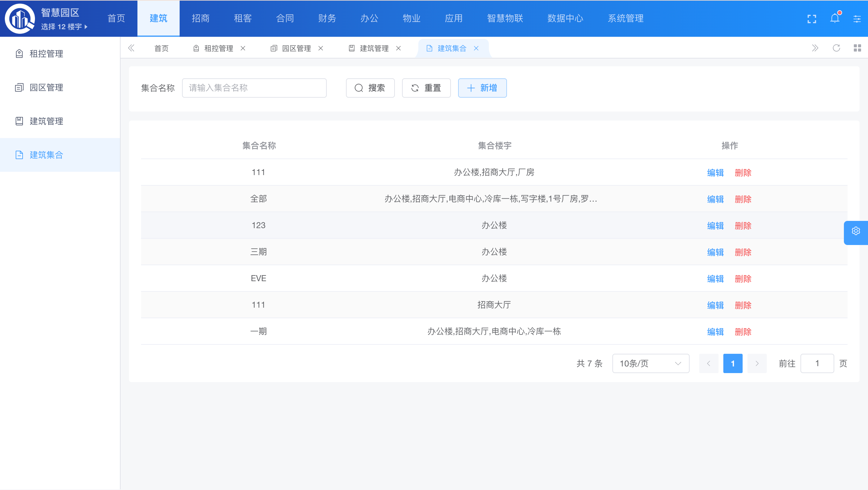Focus the 集合名称 search input
Viewport: 868px width, 490px height.
[254, 88]
